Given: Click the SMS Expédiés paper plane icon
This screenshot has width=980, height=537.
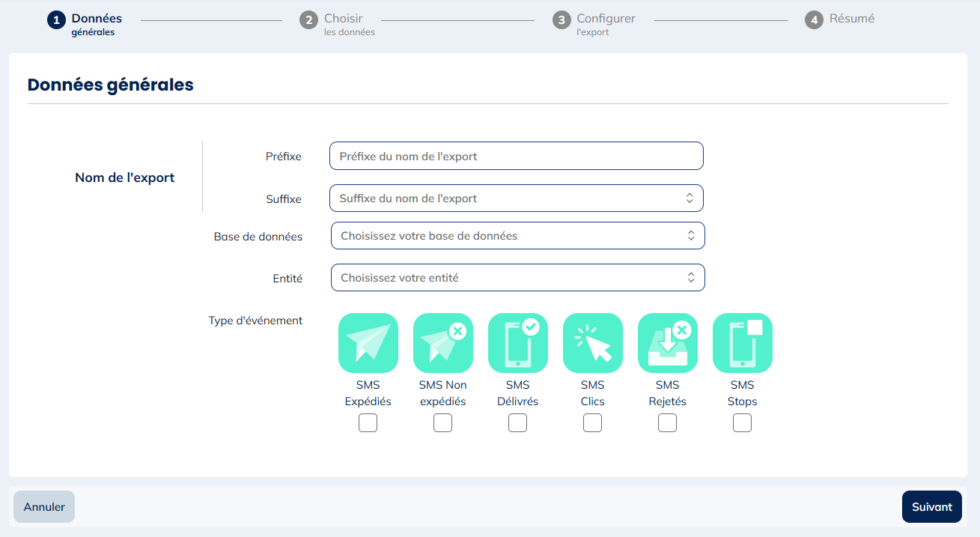Looking at the screenshot, I should coord(368,343).
